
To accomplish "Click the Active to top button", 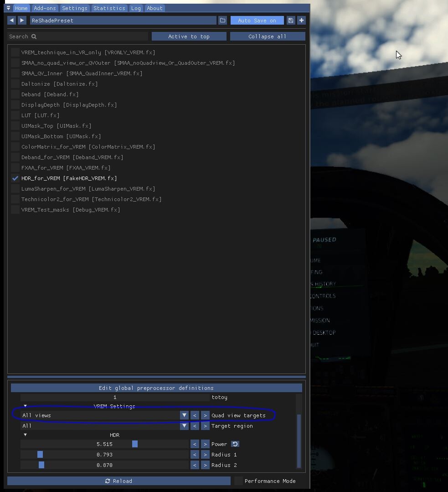I will 189,36.
